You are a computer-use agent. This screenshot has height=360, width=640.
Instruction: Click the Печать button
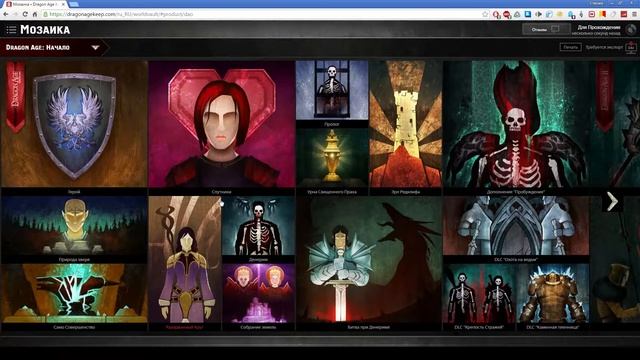pos(570,47)
